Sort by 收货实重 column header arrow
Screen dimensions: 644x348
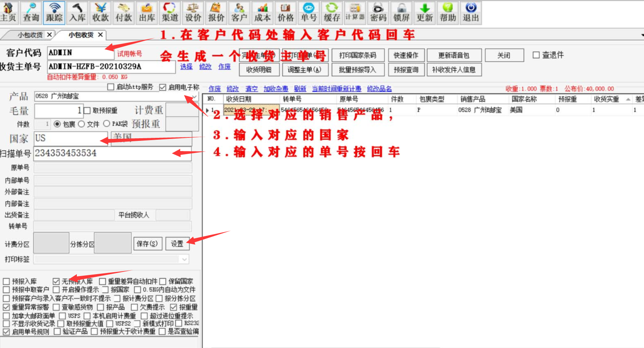click(x=628, y=100)
